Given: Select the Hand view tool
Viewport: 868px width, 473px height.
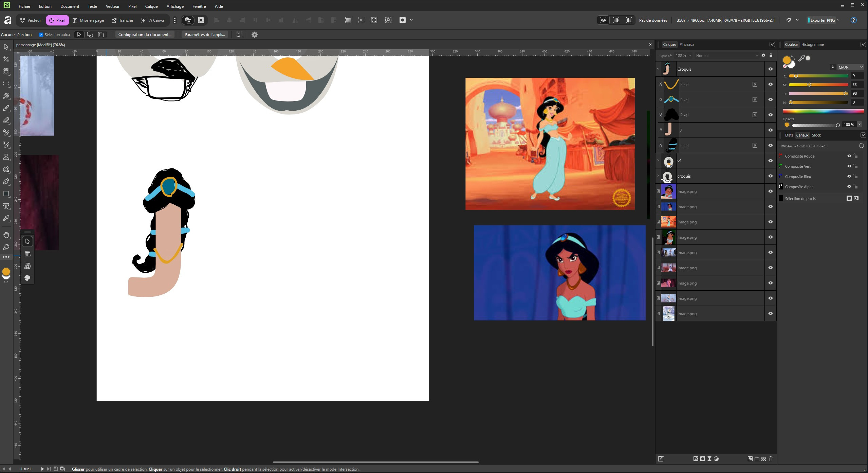Looking at the screenshot, I should click(x=6, y=235).
